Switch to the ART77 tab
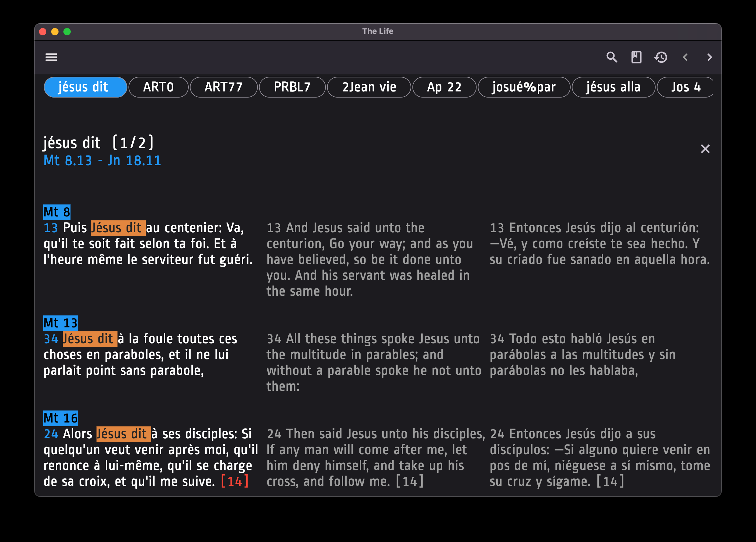Screen dimensions: 756x542 223,87
